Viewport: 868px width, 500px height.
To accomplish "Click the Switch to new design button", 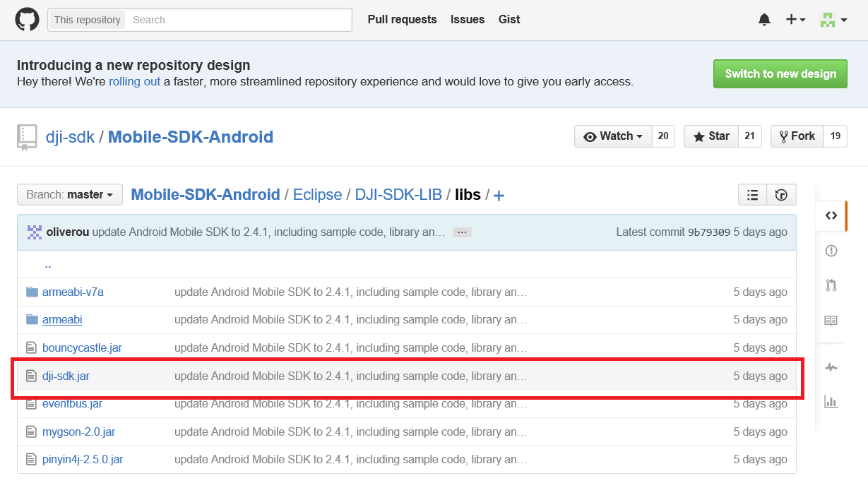I will pos(780,73).
